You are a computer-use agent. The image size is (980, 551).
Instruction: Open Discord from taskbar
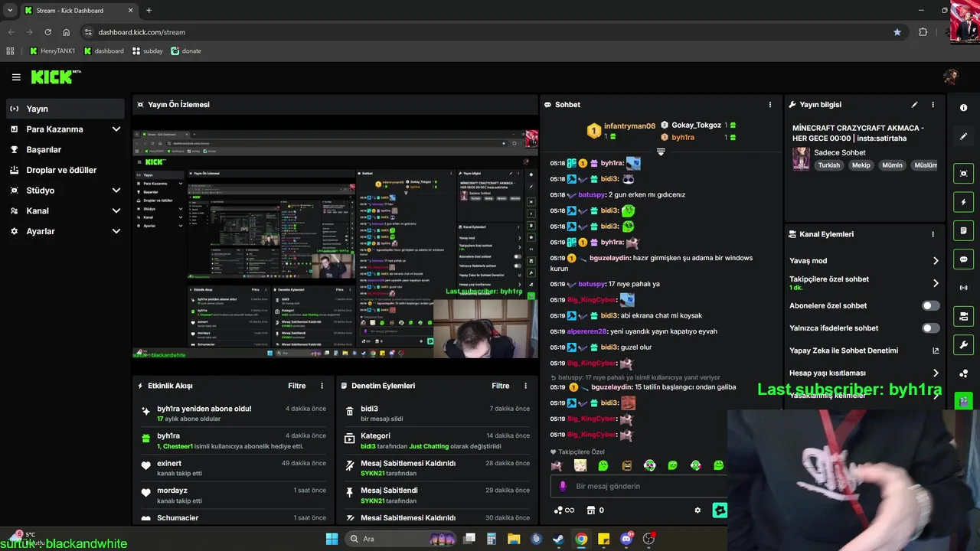(626, 539)
